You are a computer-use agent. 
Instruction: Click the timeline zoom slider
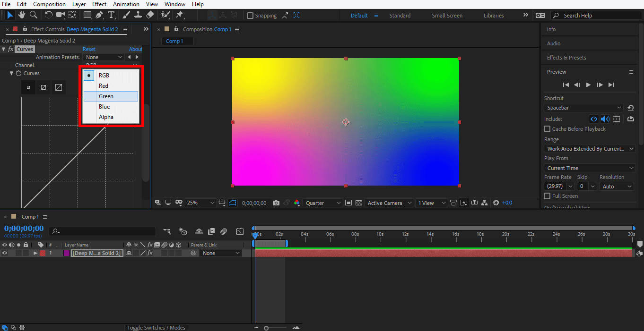[x=267, y=328]
